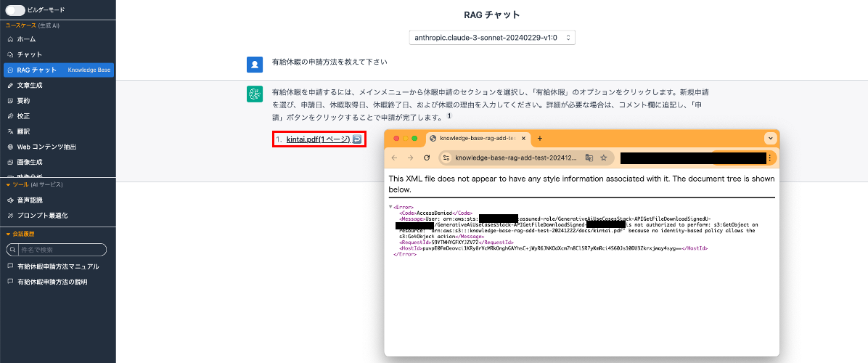The image size is (868, 363).
Task: Bookmark the page with star icon
Action: [x=604, y=158]
